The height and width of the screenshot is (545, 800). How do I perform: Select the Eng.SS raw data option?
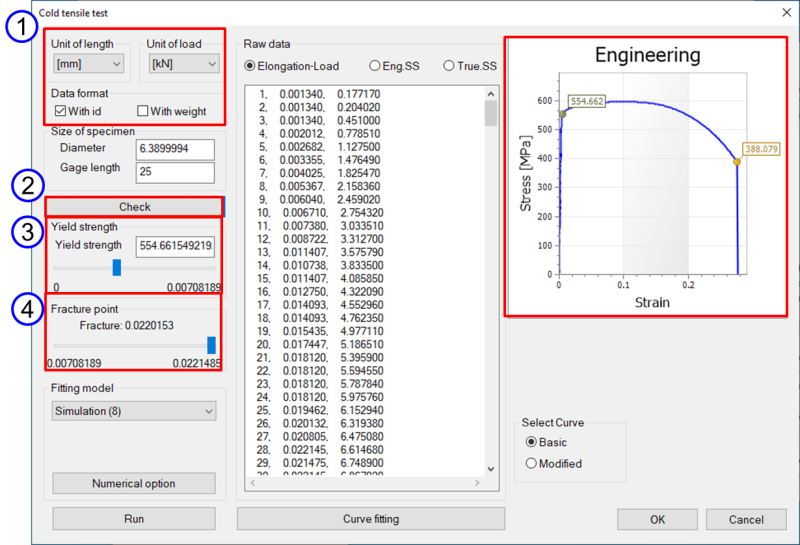tap(375, 66)
